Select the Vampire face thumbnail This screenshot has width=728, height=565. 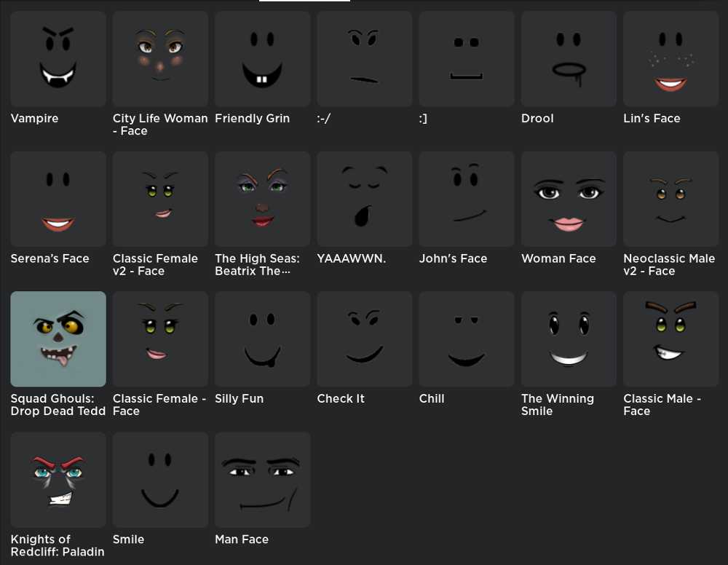58,59
